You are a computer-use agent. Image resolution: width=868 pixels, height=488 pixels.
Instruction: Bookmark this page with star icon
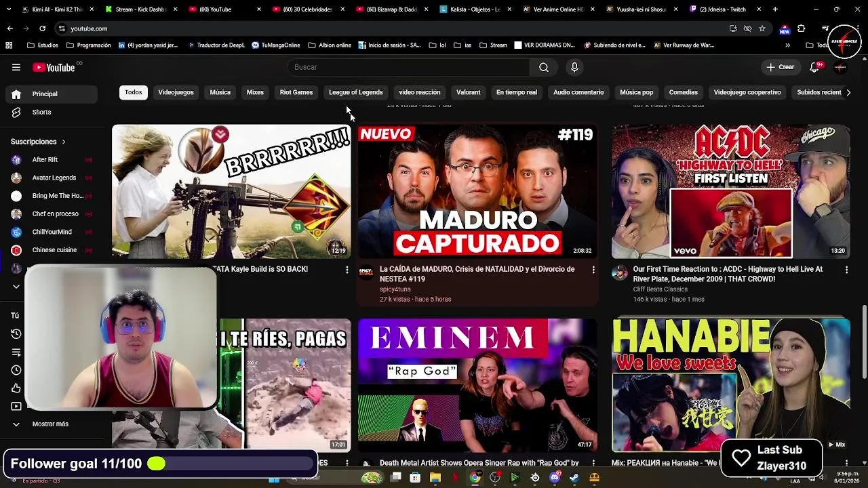click(x=762, y=28)
